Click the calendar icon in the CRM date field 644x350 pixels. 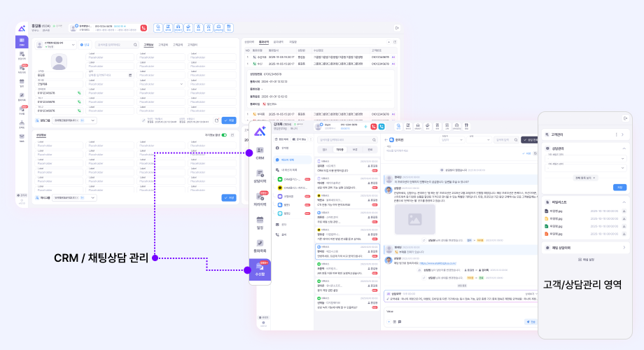(130, 75)
